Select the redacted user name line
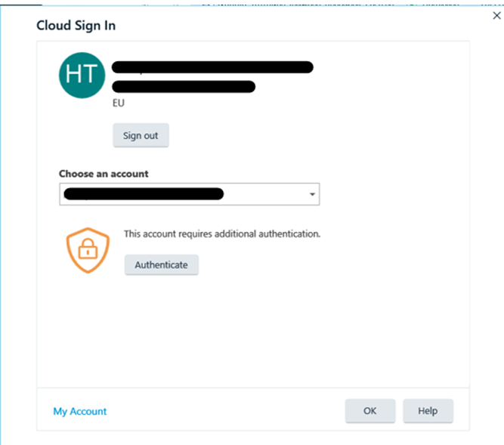The width and height of the screenshot is (504, 445). (x=212, y=67)
